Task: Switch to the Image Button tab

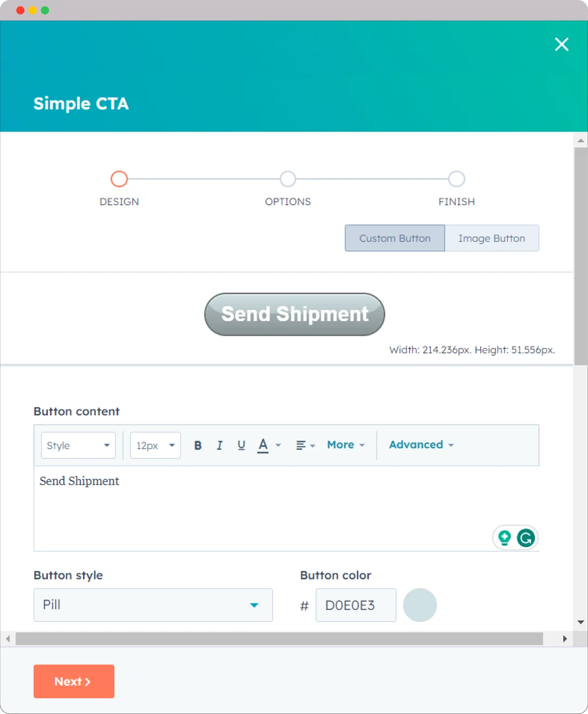Action: (x=492, y=238)
